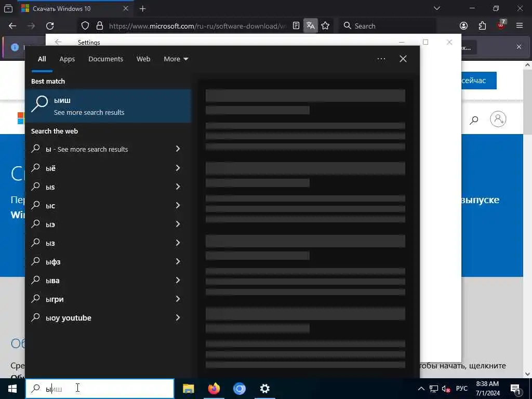Expand the ыё suggestion chevron
The image size is (532, 399).
tap(178, 168)
